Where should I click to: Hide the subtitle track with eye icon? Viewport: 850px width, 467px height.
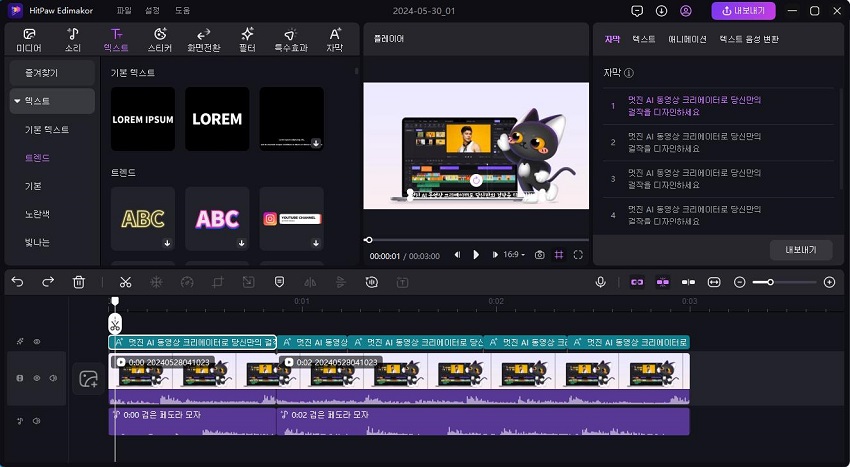pyautogui.click(x=37, y=342)
